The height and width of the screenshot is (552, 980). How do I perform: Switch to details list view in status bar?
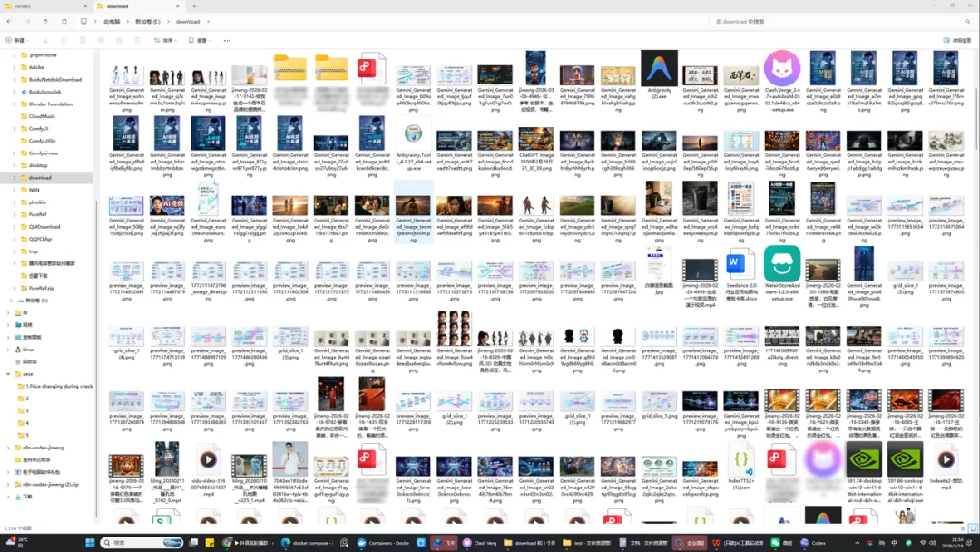pyautogui.click(x=963, y=528)
